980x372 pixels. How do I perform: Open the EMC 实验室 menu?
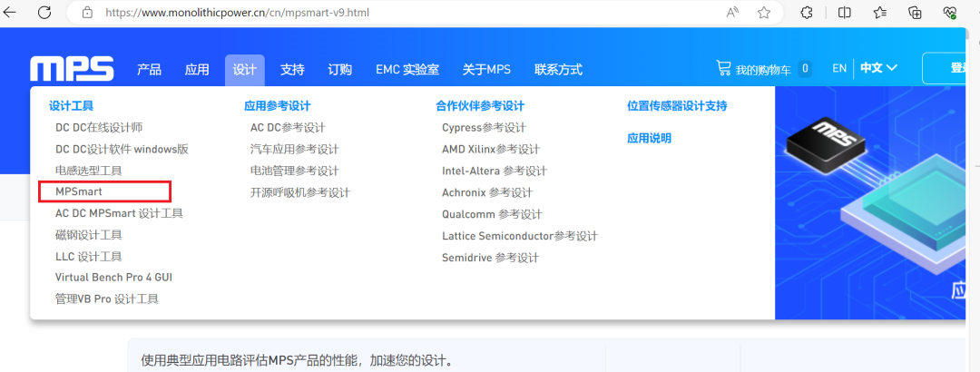pos(407,69)
